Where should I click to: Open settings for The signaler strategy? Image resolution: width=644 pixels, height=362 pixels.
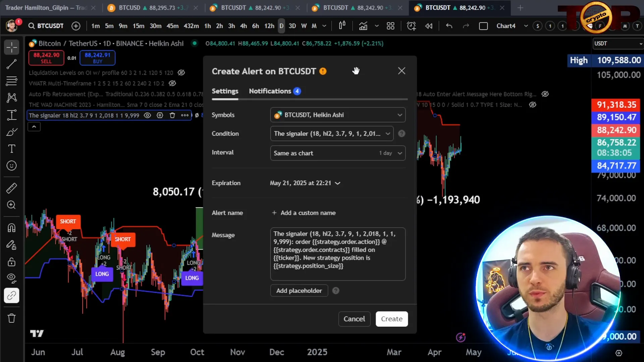point(160,115)
